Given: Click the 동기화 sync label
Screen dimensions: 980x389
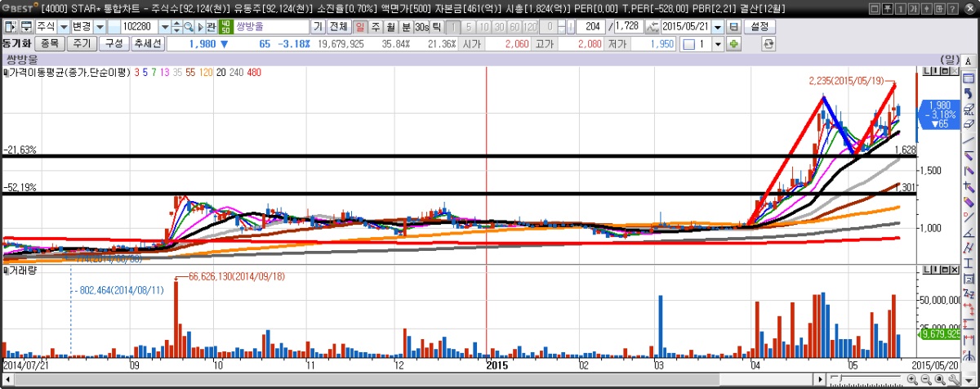Looking at the screenshot, I should [16, 43].
